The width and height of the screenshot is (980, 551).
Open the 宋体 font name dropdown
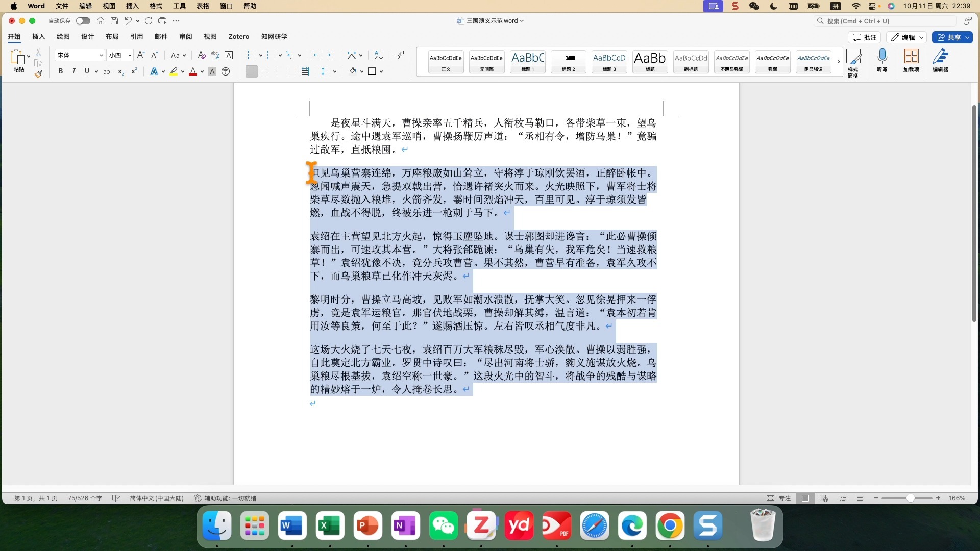click(101, 55)
